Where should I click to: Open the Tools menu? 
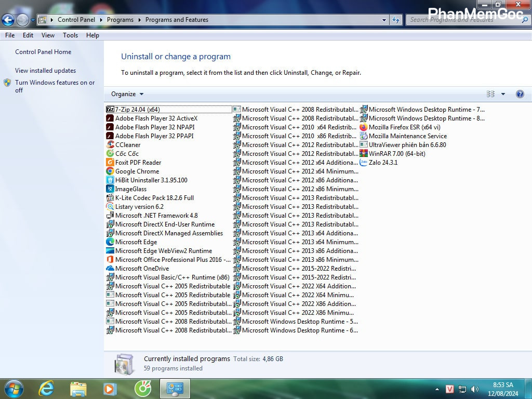[70, 35]
